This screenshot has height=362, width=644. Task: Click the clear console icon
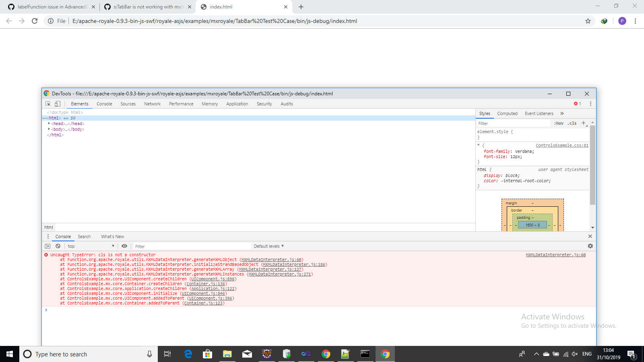click(58, 246)
